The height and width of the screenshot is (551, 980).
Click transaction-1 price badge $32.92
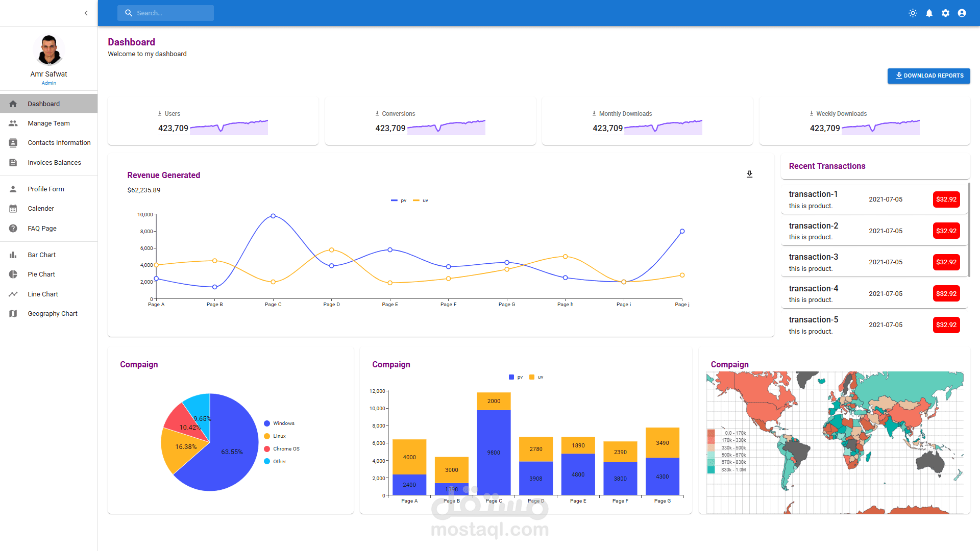point(946,199)
